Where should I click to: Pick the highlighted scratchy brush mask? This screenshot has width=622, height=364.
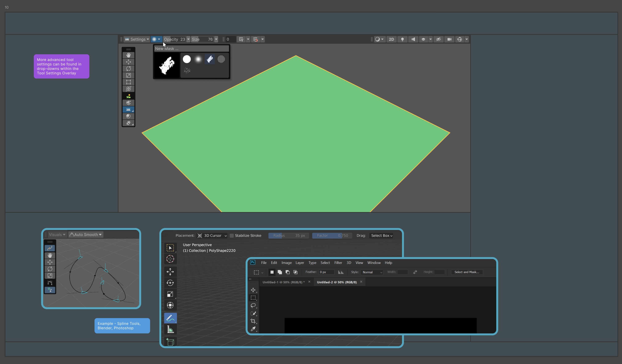coord(210,59)
